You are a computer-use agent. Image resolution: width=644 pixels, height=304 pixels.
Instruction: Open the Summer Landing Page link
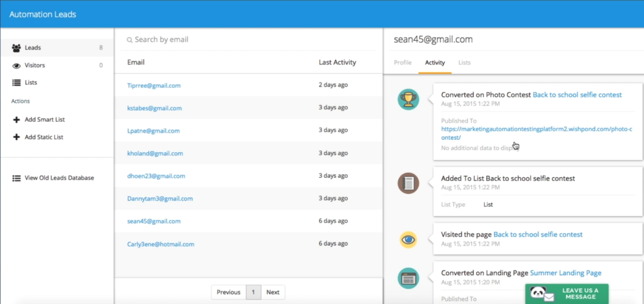[x=565, y=273]
